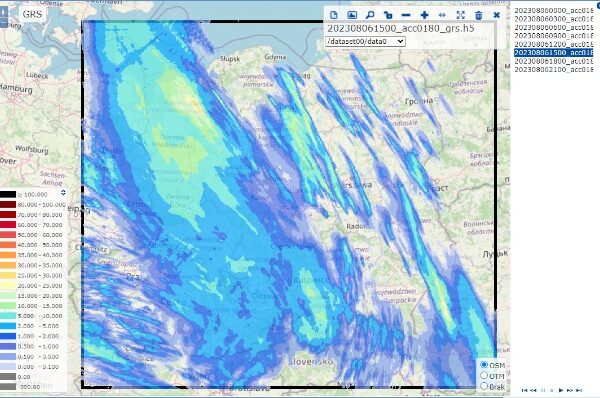Start animation with the play button
The image size is (600, 398).
coord(561,390)
